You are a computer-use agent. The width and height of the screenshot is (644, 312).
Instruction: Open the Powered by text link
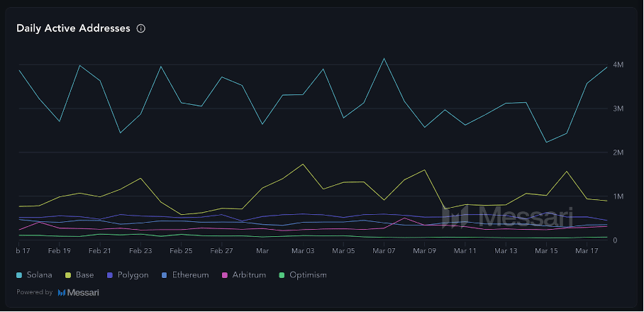34,292
